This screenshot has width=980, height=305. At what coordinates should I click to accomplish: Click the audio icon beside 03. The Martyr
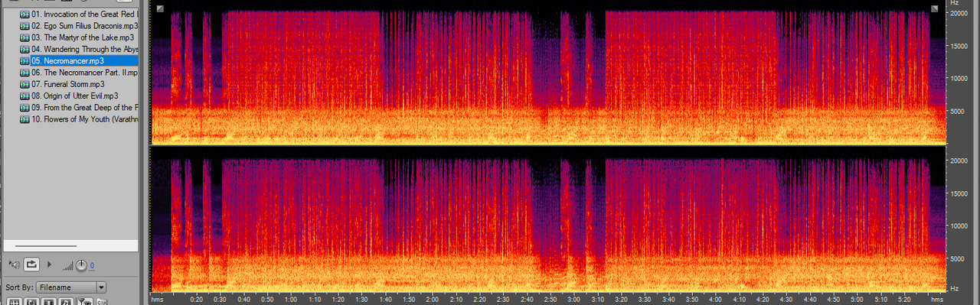(x=24, y=37)
